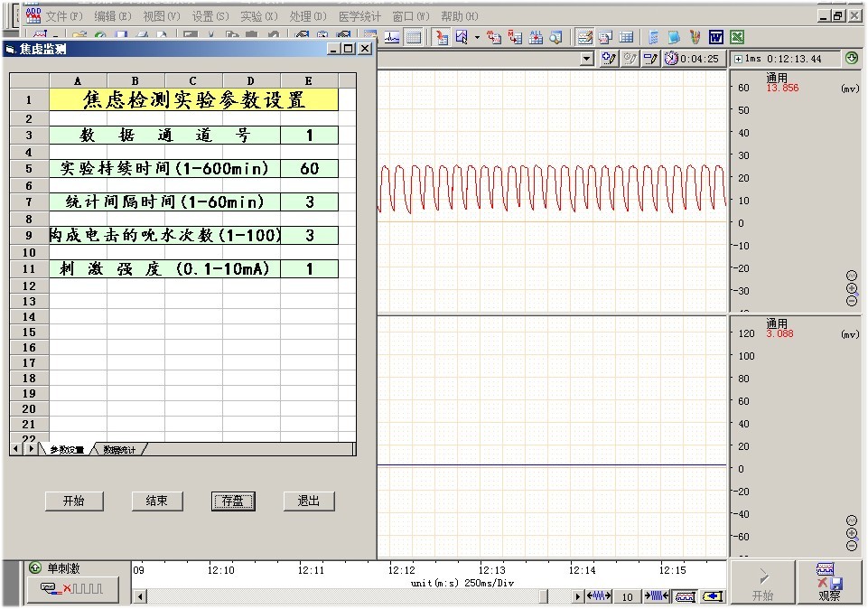Open the 医学统计 menu
Viewport: 868px width, 609px height.
359,16
